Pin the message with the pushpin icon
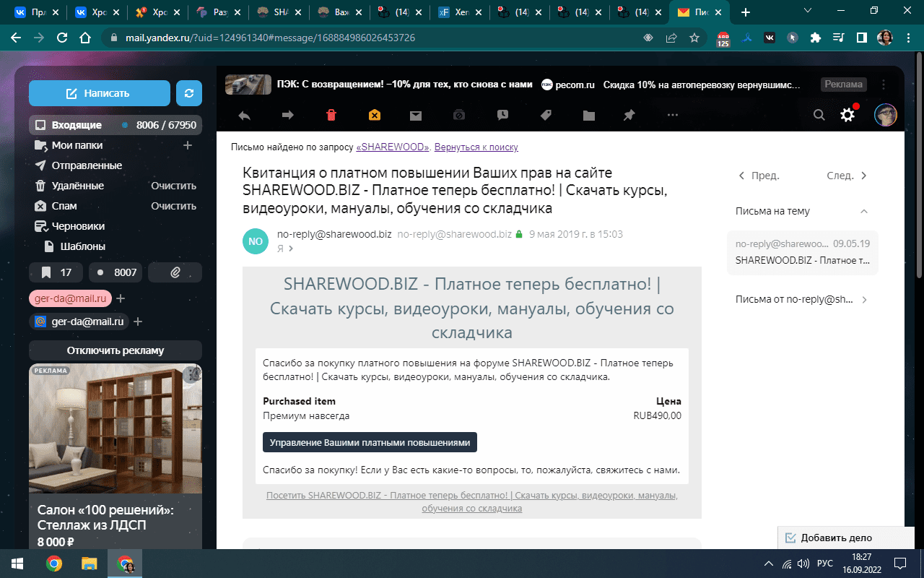Screen dimensions: 924x578 pos(629,115)
